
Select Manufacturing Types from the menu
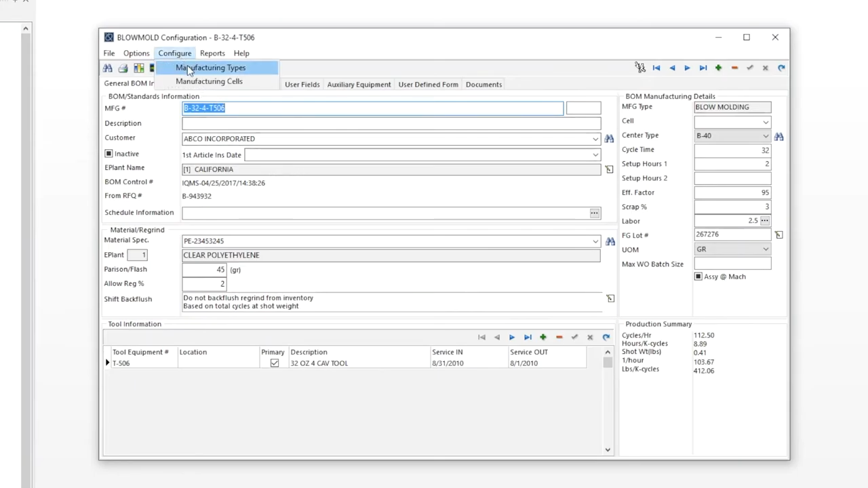[x=210, y=67]
